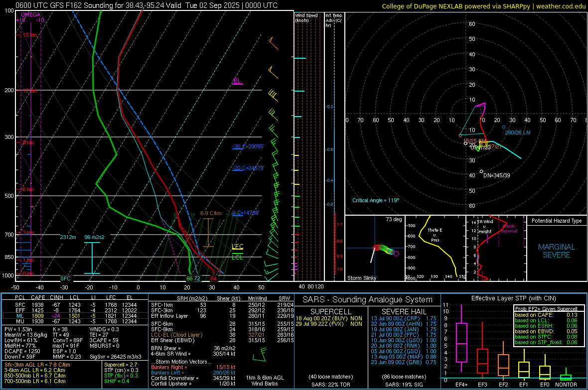Viewport: 588px width, 390px height.
Task: Click the maxT = 91F value
Action: click(66, 346)
